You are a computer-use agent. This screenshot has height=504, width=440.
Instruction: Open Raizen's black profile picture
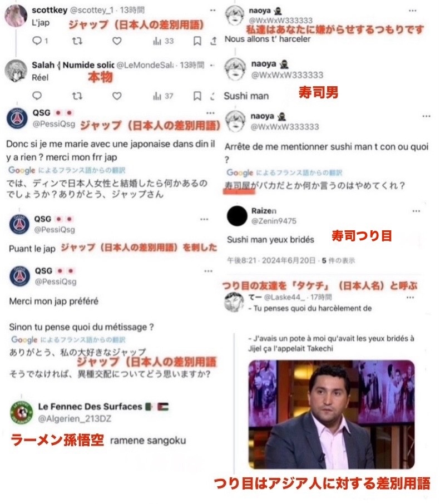(237, 216)
